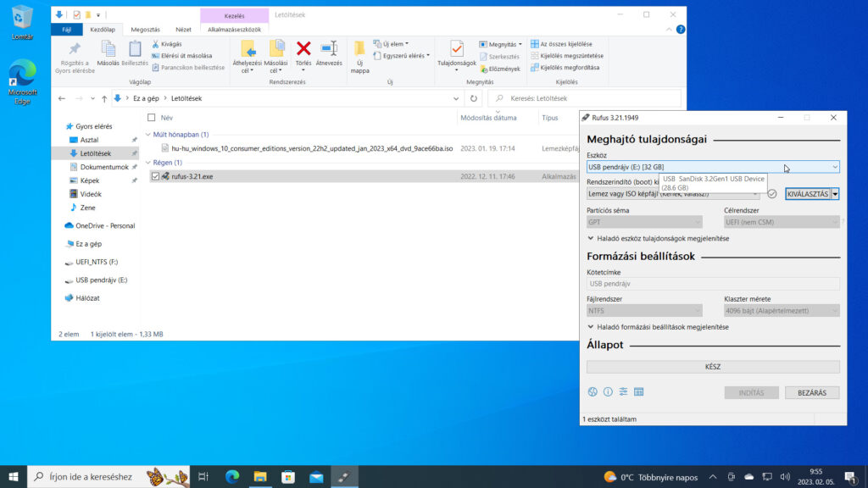Click Kijelölés megszüntetése
This screenshot has height=488, width=868.
(567, 55)
